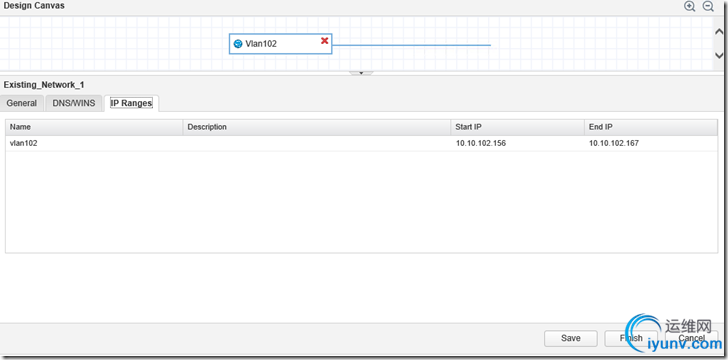Sort by the Name column header
This screenshot has width=728, height=360.
(x=94, y=127)
